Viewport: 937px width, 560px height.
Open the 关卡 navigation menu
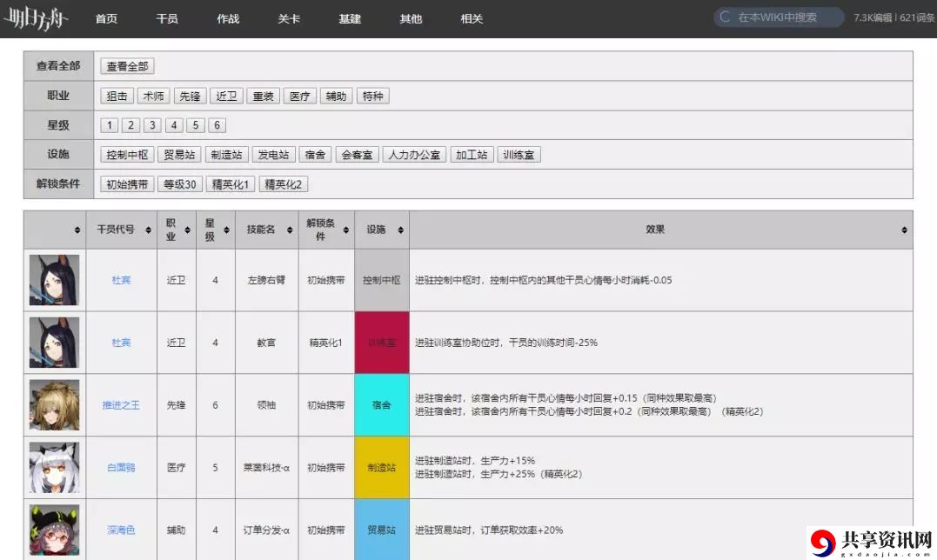(289, 19)
